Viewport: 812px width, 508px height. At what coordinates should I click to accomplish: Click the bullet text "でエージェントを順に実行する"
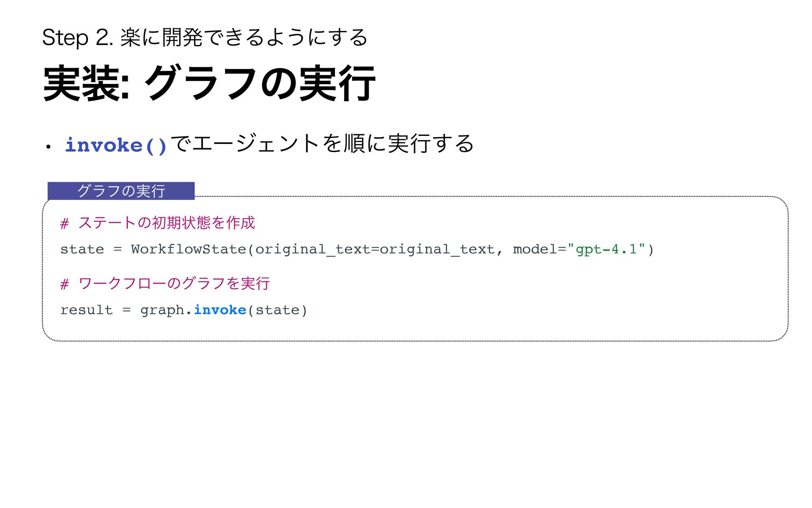[x=322, y=144]
